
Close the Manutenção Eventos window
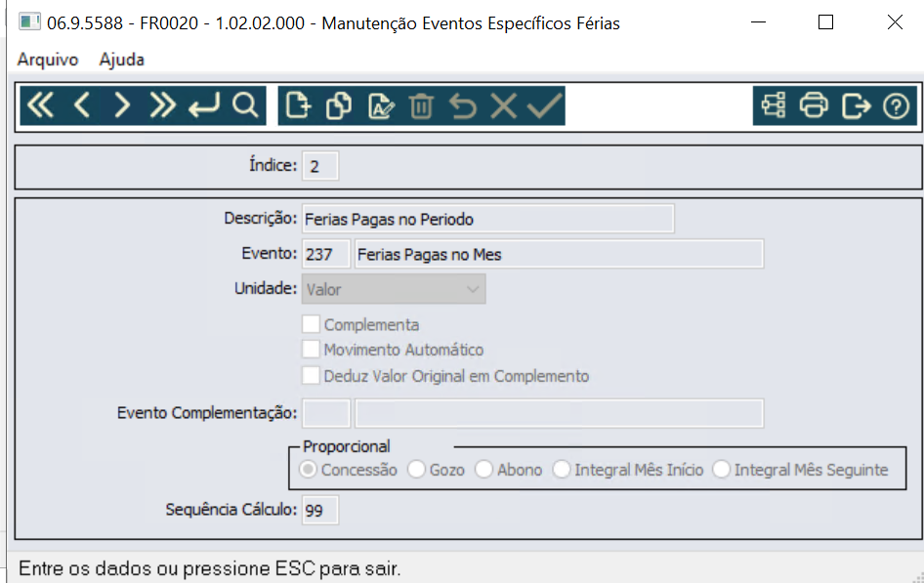(x=895, y=22)
